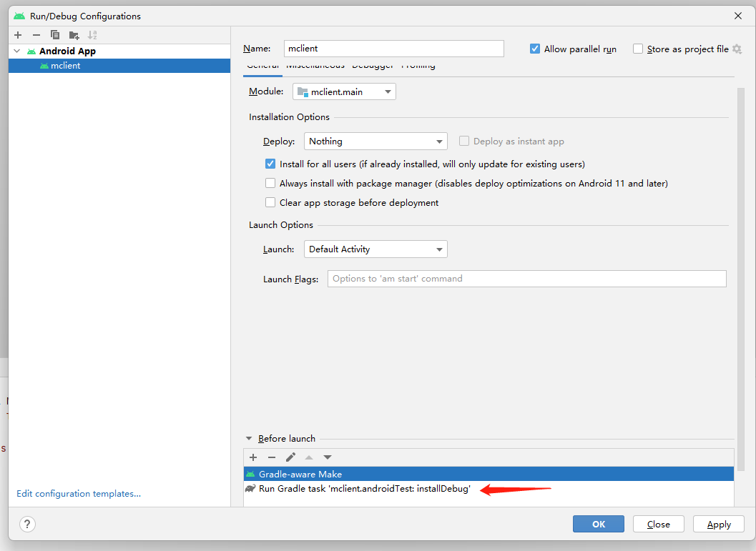The image size is (756, 551).
Task: Open the help question mark button
Action: point(27,524)
